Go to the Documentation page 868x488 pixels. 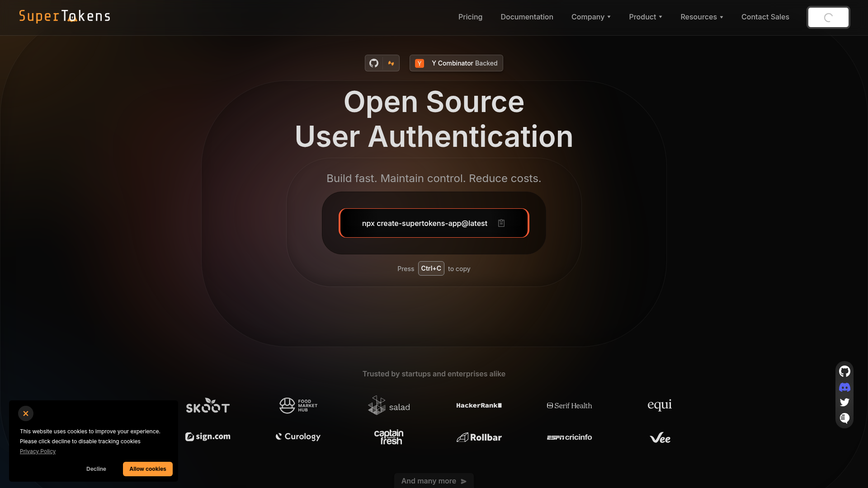pos(527,17)
